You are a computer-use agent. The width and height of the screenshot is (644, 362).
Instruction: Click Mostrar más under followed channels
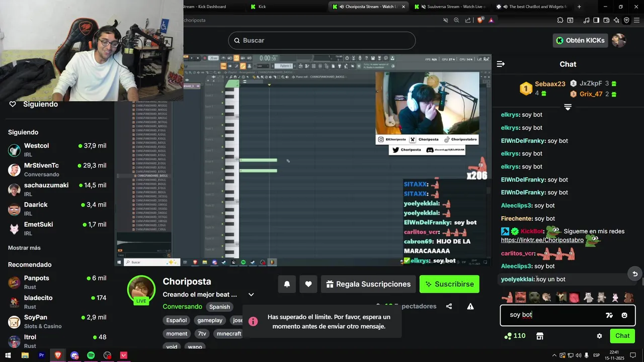coord(24,248)
